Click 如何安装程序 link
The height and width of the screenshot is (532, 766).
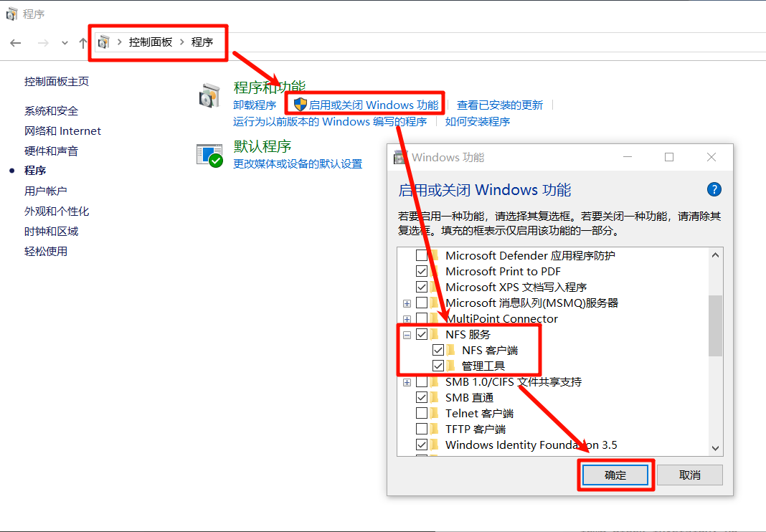(477, 122)
